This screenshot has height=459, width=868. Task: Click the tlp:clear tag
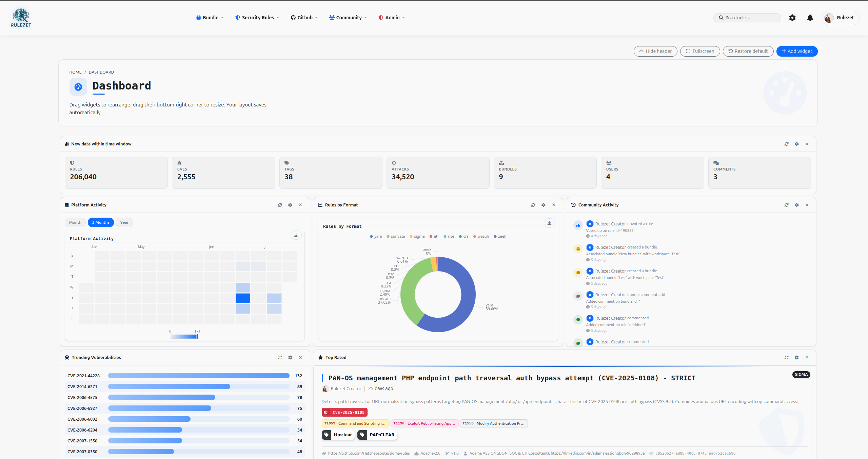click(x=338, y=435)
